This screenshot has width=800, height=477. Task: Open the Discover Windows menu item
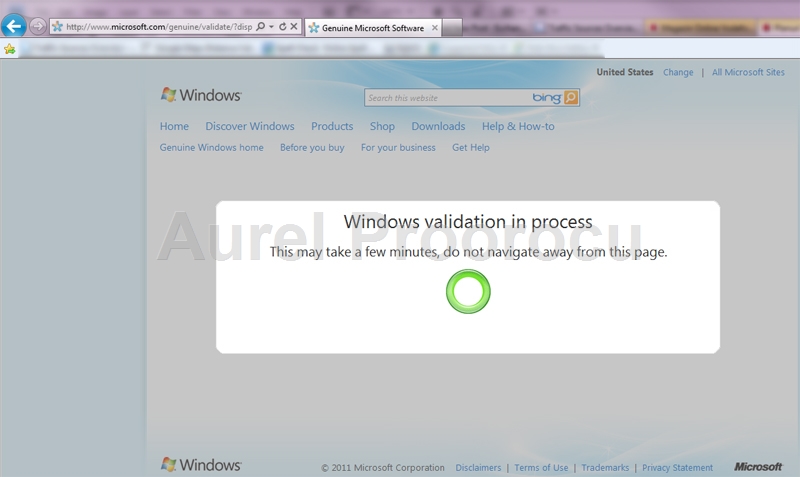point(250,127)
